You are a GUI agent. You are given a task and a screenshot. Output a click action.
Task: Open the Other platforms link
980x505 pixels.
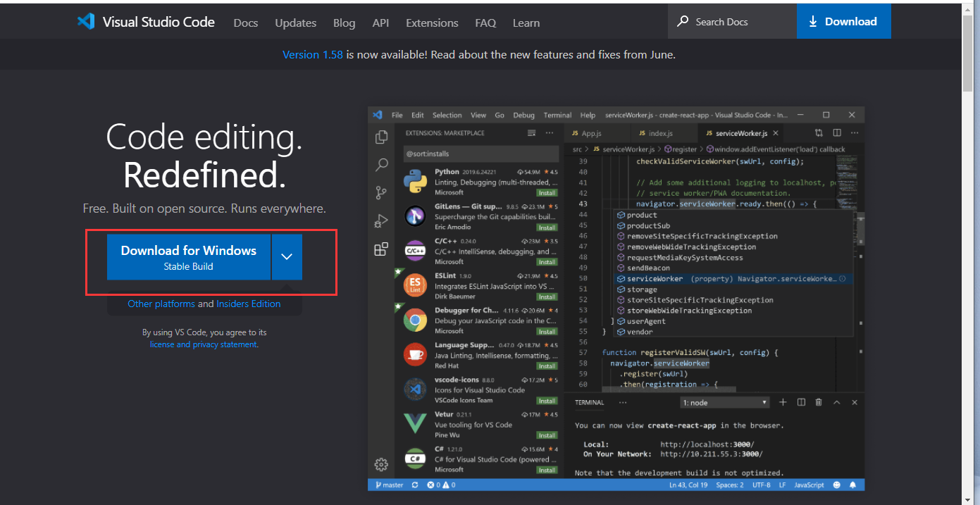(x=161, y=304)
